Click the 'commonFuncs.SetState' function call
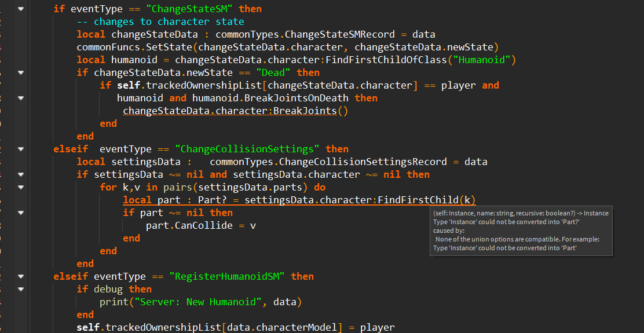 (135, 47)
